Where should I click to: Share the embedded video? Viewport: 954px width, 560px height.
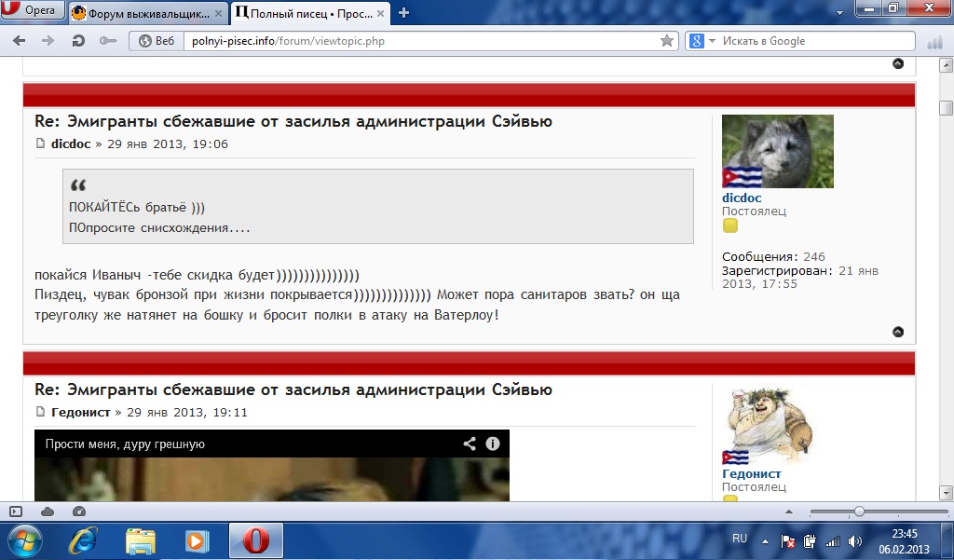click(x=470, y=444)
